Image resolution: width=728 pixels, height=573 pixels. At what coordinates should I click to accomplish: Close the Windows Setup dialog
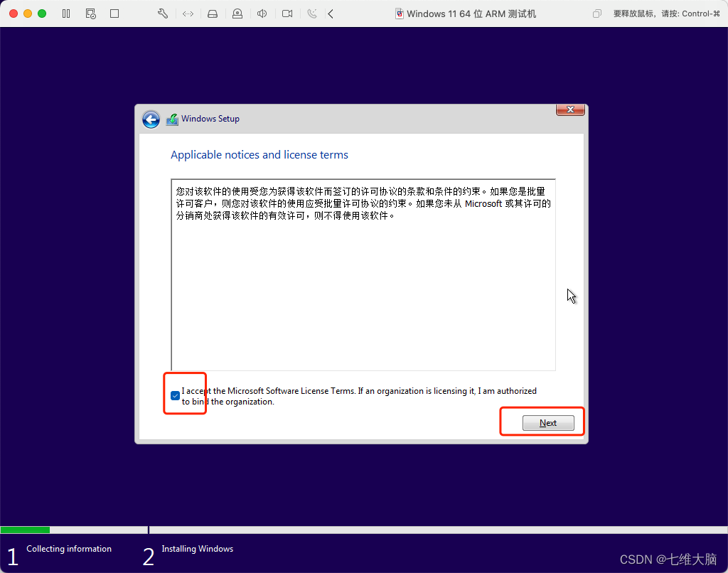[x=570, y=109]
